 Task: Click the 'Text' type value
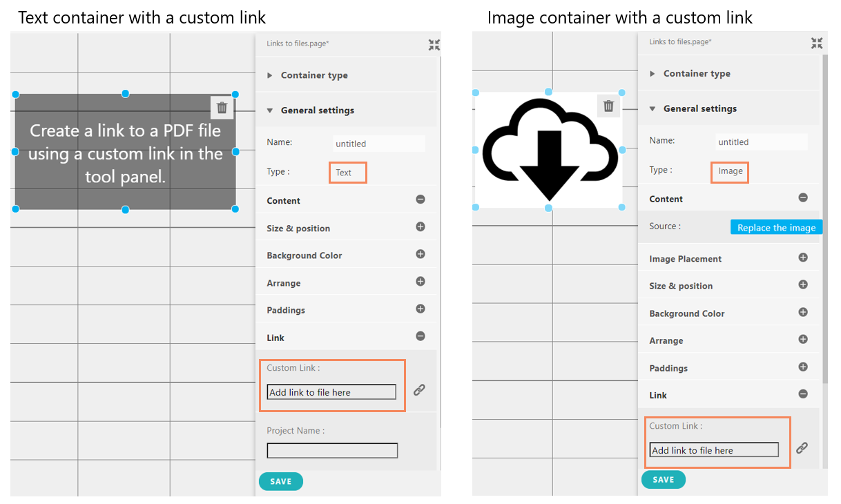pos(344,173)
